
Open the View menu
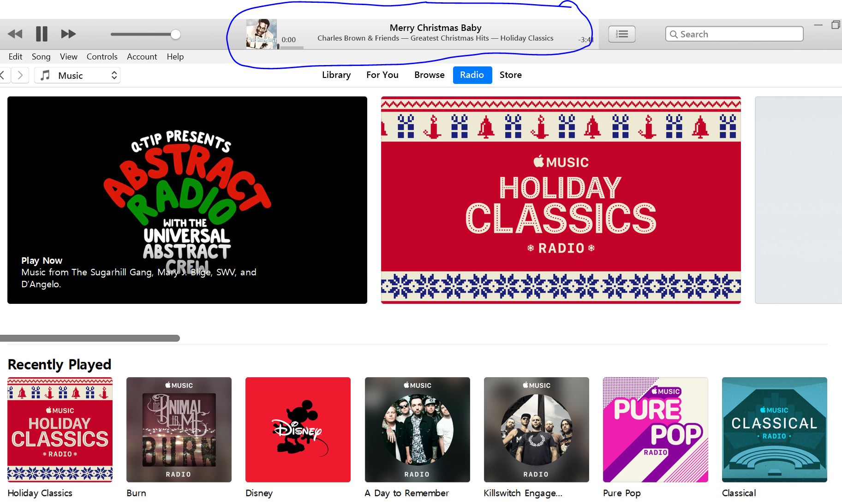tap(68, 56)
